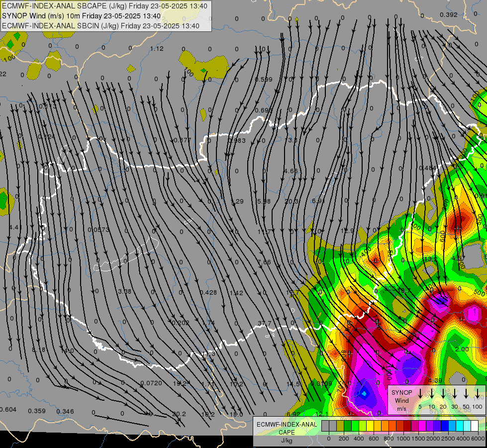Viewport: 487px width, 448px height.
Task: Click the 7.66 value on the map
Action: [x=264, y=262]
